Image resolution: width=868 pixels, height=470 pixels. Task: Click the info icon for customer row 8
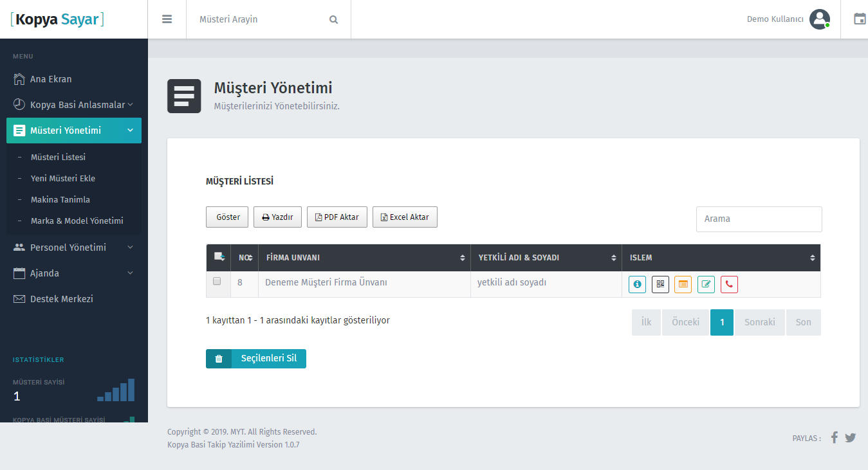637,284
